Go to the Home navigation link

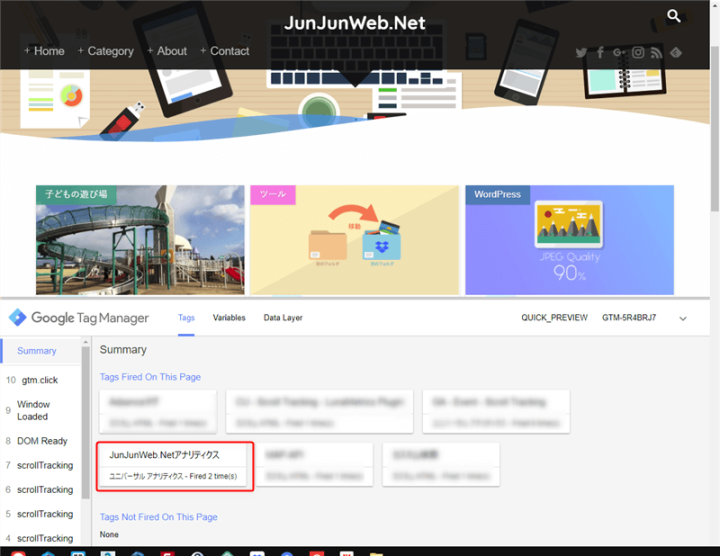[x=44, y=51]
